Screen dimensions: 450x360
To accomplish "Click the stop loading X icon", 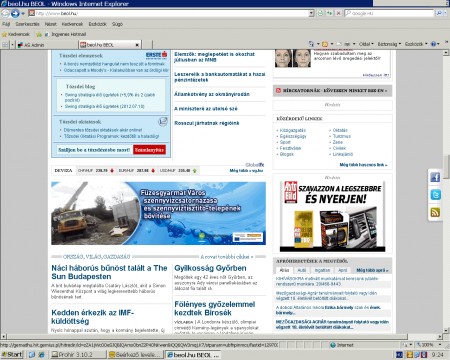I will (338, 13).
